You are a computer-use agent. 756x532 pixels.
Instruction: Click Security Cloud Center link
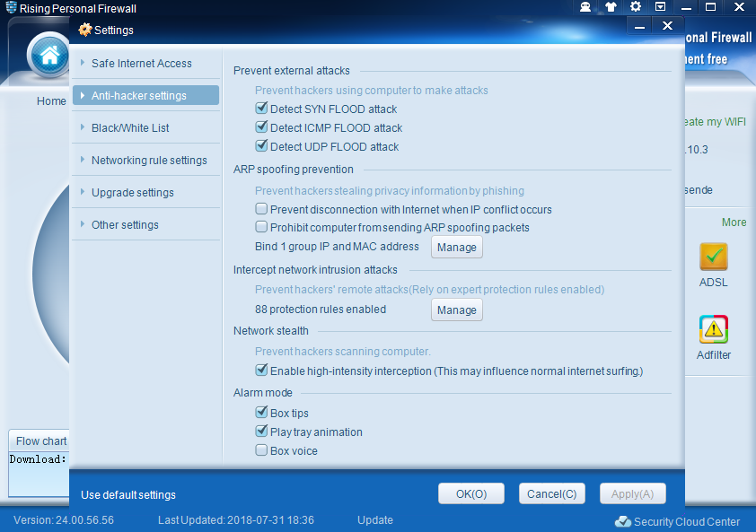click(687, 521)
